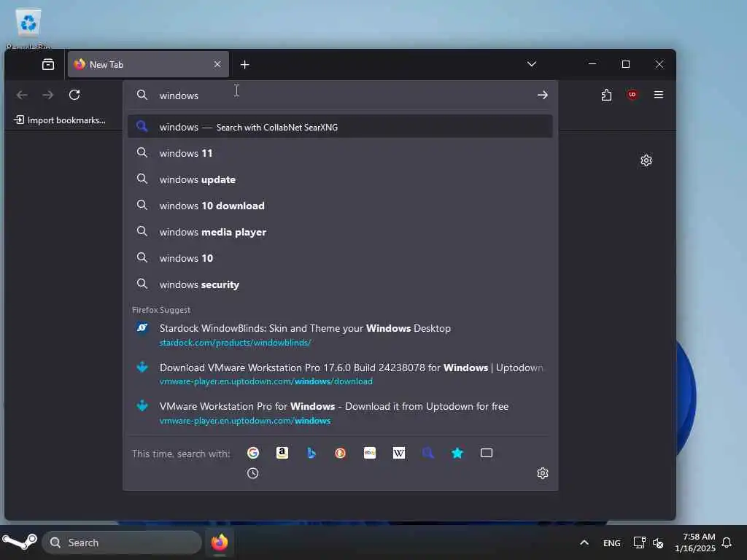Screen dimensions: 747x560
Task: Open 'VMware Workstation Pro for Windows' Uptodown suggestion
Action: (340, 413)
